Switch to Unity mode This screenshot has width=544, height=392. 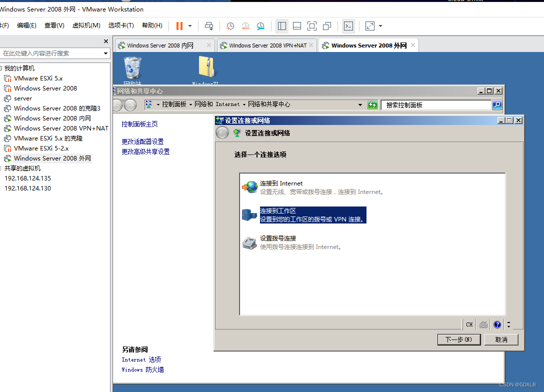(x=327, y=26)
